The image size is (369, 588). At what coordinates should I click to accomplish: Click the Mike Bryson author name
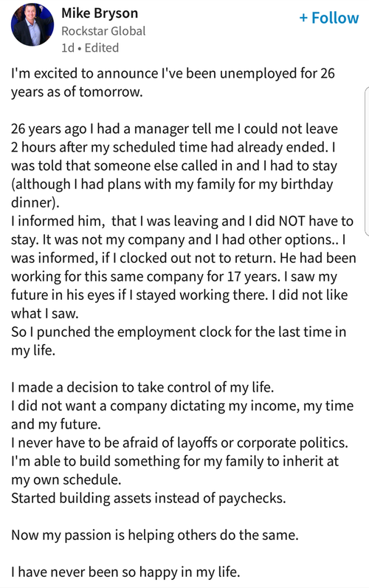click(x=100, y=13)
